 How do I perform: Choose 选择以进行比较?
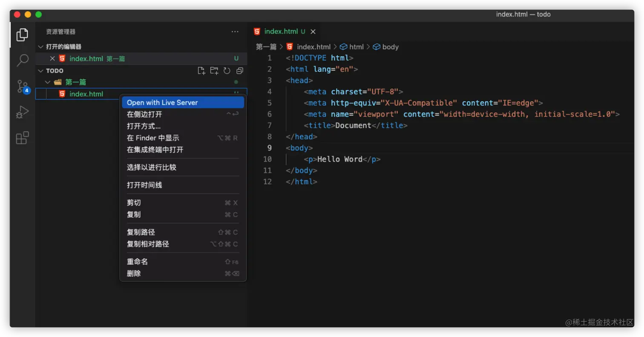point(183,167)
